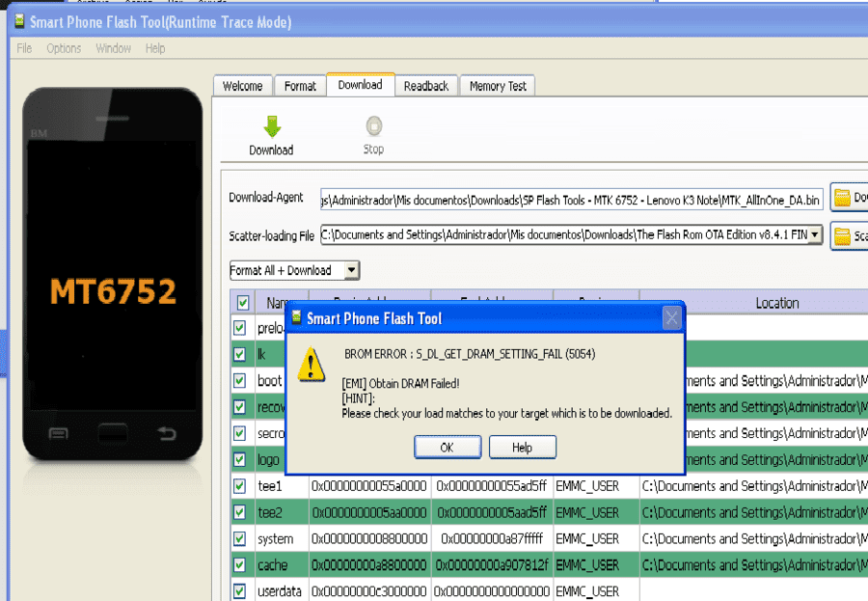Toggle the tee1 partition checkbox
This screenshot has height=601, width=868.
[x=240, y=486]
